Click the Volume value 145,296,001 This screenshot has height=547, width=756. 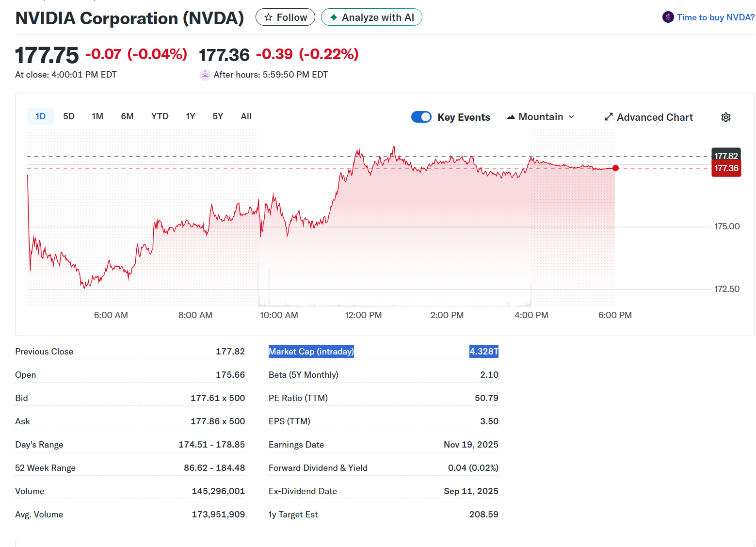(219, 491)
